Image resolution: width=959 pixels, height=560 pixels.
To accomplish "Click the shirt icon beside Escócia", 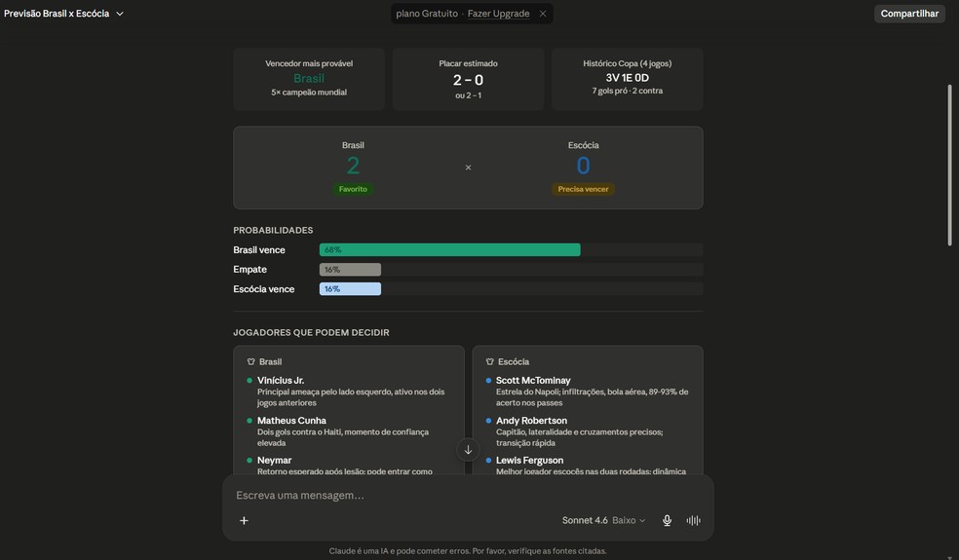I will click(489, 362).
